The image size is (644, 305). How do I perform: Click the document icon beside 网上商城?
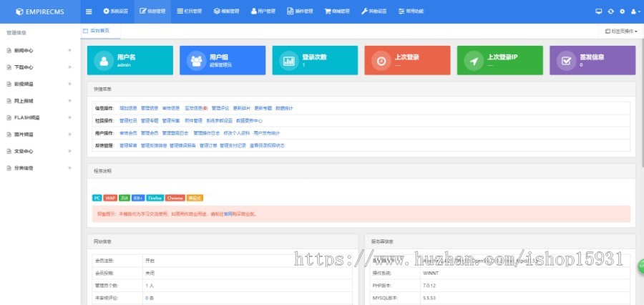pyautogui.click(x=9, y=101)
